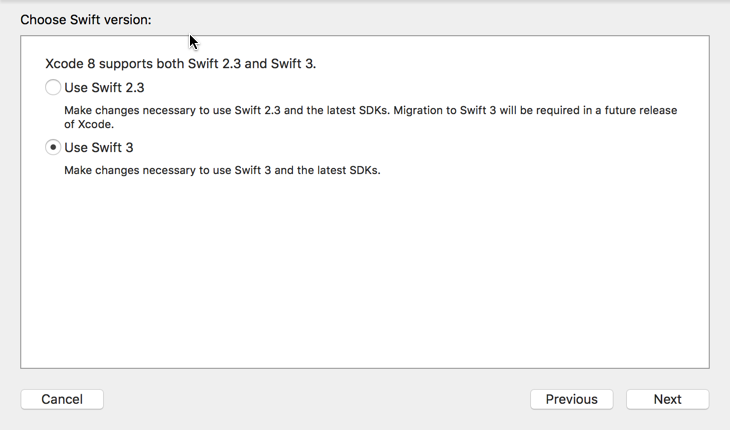Click "Xcode 8" at start of intro sentence
This screenshot has width=730, height=430.
coord(69,64)
